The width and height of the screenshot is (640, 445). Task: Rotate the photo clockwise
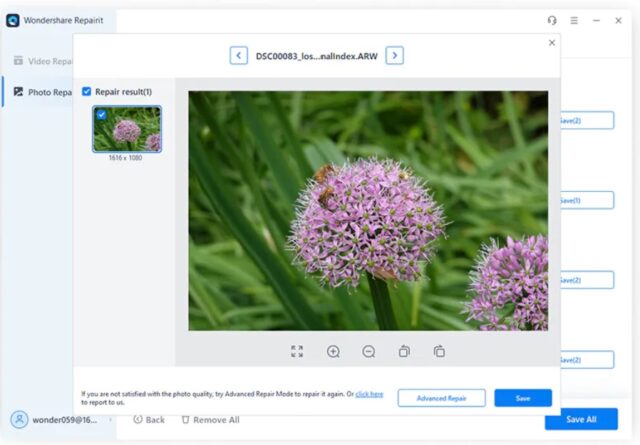439,351
